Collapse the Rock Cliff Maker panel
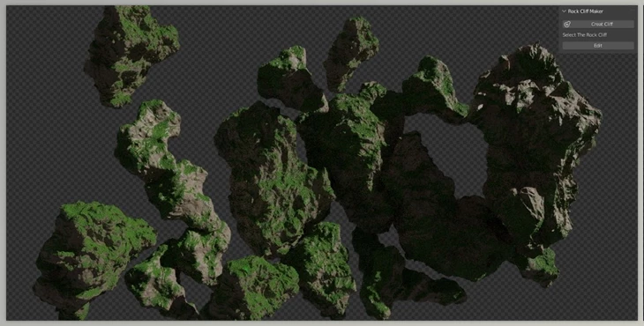The width and height of the screenshot is (644, 326). (565, 11)
